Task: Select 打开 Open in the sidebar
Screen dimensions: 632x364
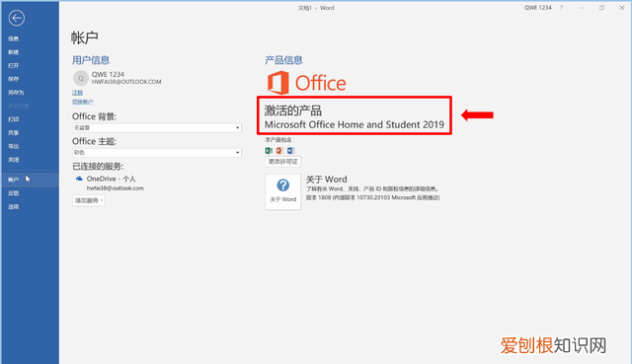Action: (13, 66)
